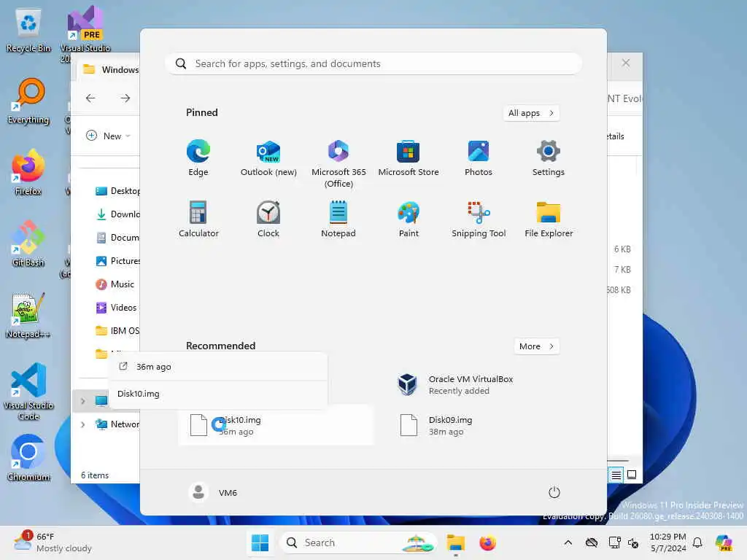Click the cloud sync tray icon

592,542
